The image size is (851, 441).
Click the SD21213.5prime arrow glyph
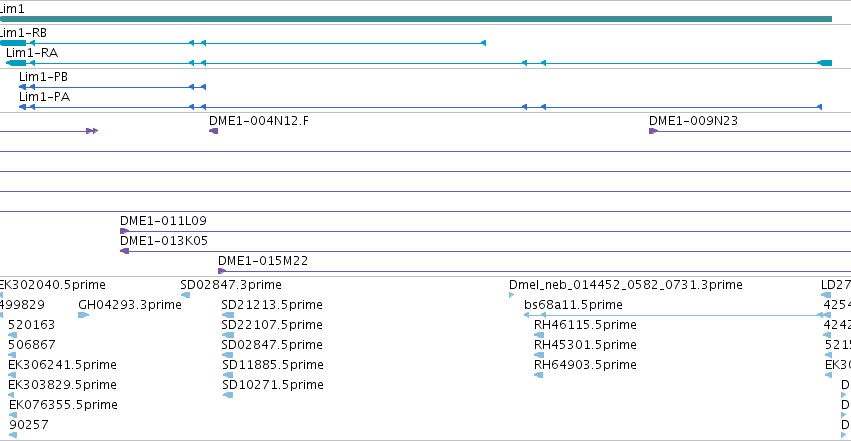pyautogui.click(x=228, y=315)
